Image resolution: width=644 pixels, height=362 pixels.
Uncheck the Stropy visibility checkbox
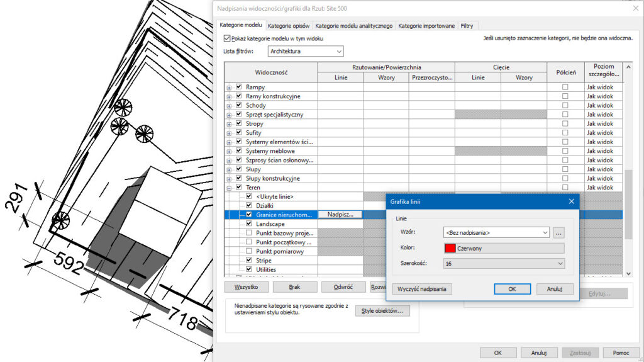pyautogui.click(x=239, y=124)
